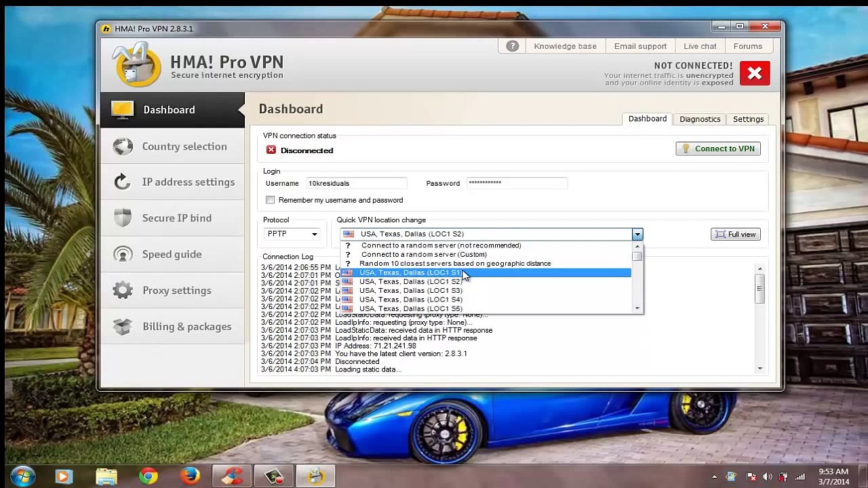Switch to the Settings tab
Screen dimensions: 868x488
(748, 119)
